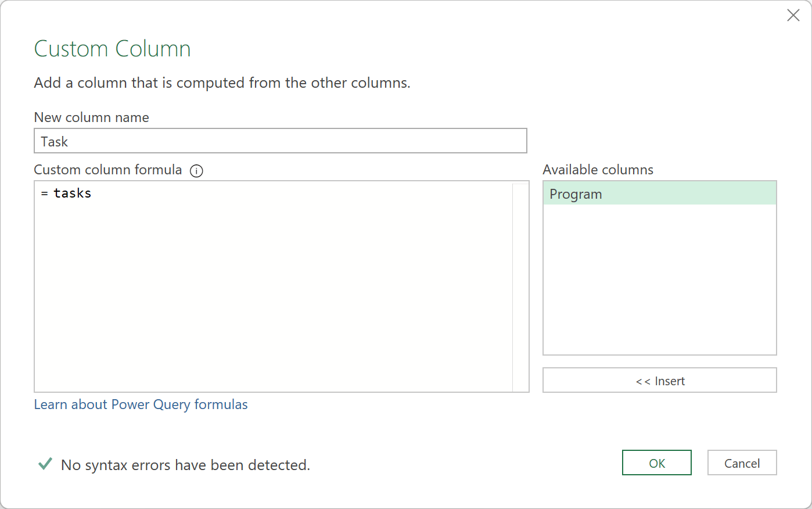The width and height of the screenshot is (812, 509).
Task: Cancel the Custom Column dialog
Action: point(742,463)
